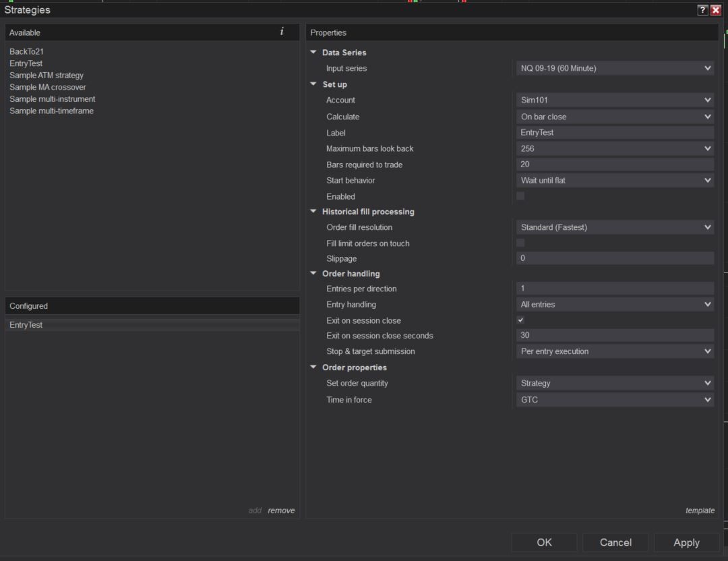The image size is (728, 561).
Task: Open the Entry handling dropdown
Action: click(x=615, y=304)
